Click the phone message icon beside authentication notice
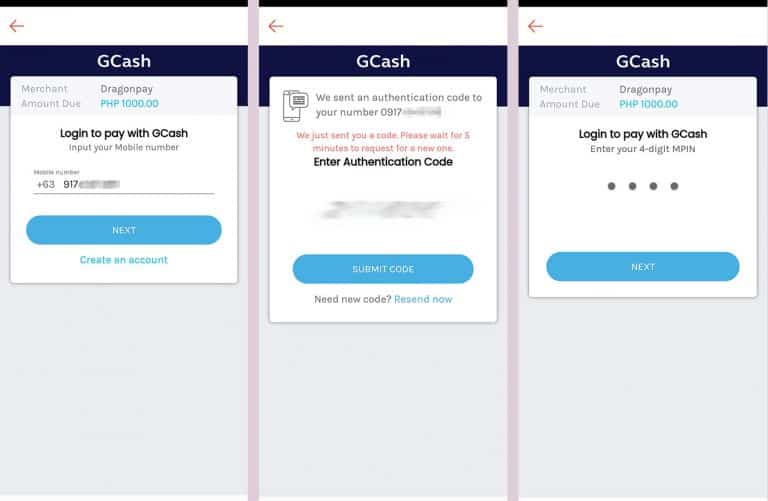The image size is (768, 501). pyautogui.click(x=296, y=105)
